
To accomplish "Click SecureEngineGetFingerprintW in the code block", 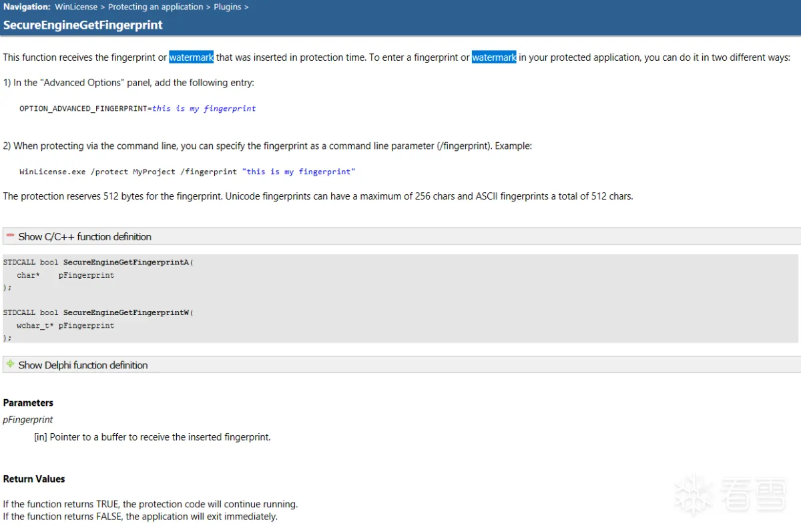I will pos(126,312).
